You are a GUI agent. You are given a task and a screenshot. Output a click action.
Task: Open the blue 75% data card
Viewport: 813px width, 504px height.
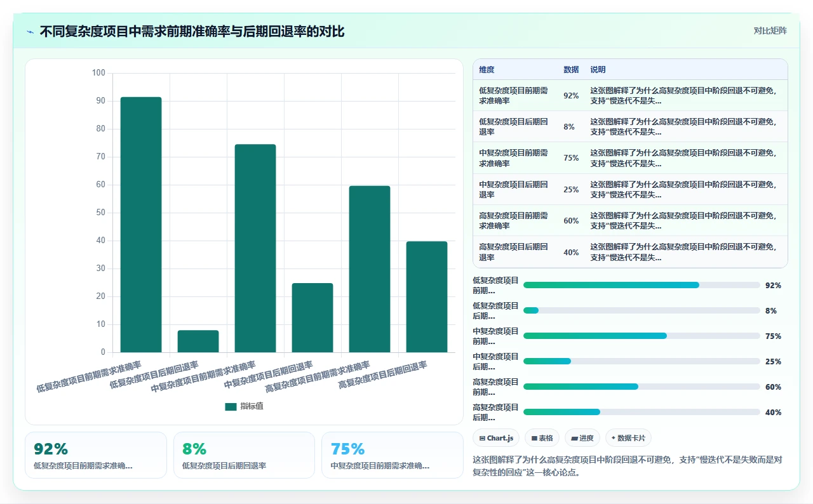coord(393,455)
